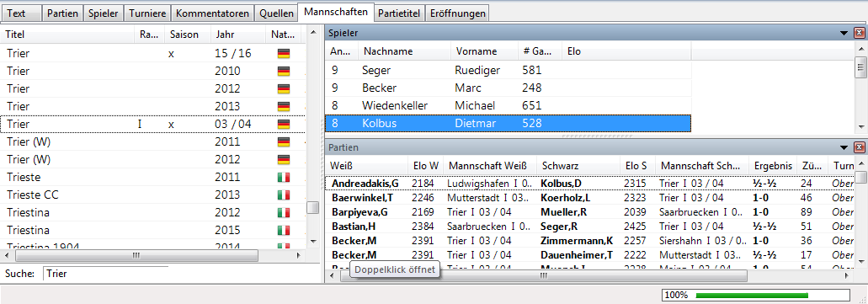
Task: Select player Kolbus Dietmar
Action: (508, 123)
